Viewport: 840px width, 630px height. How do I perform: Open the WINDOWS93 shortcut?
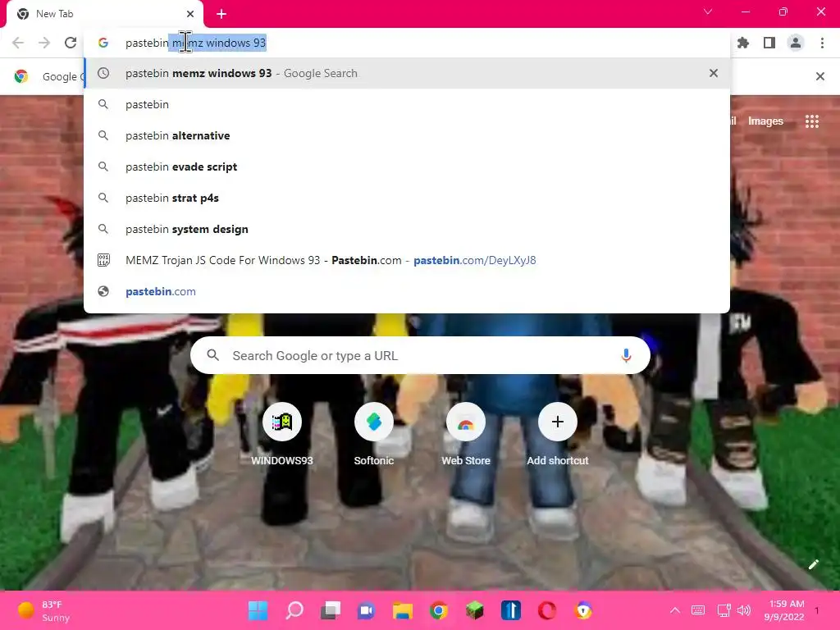tap(282, 434)
